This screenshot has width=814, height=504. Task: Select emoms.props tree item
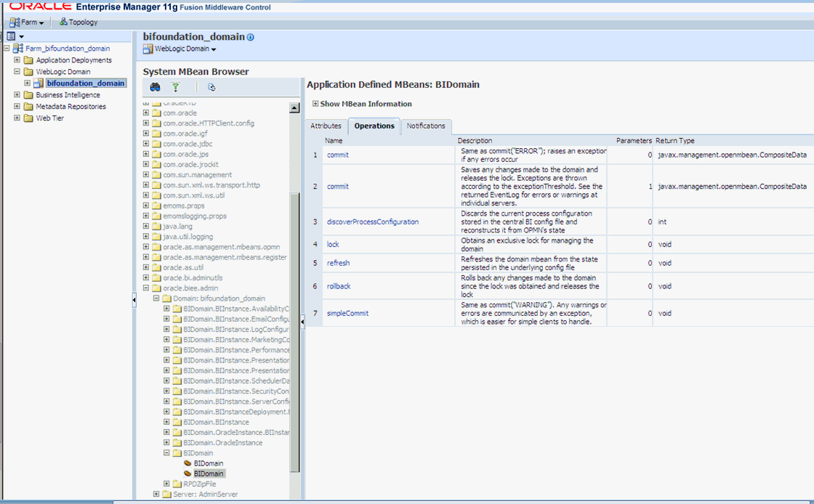point(184,206)
